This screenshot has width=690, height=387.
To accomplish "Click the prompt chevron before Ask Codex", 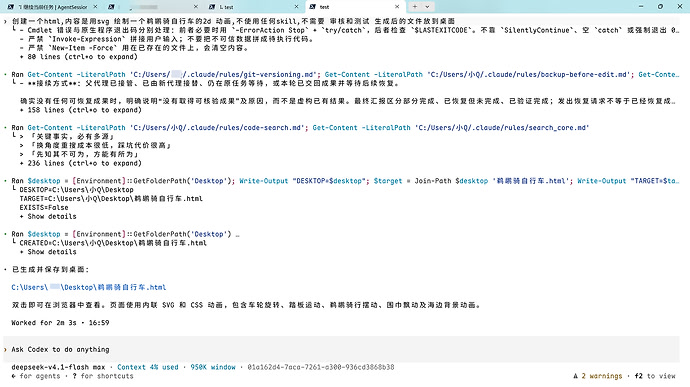I will [x=5, y=350].
